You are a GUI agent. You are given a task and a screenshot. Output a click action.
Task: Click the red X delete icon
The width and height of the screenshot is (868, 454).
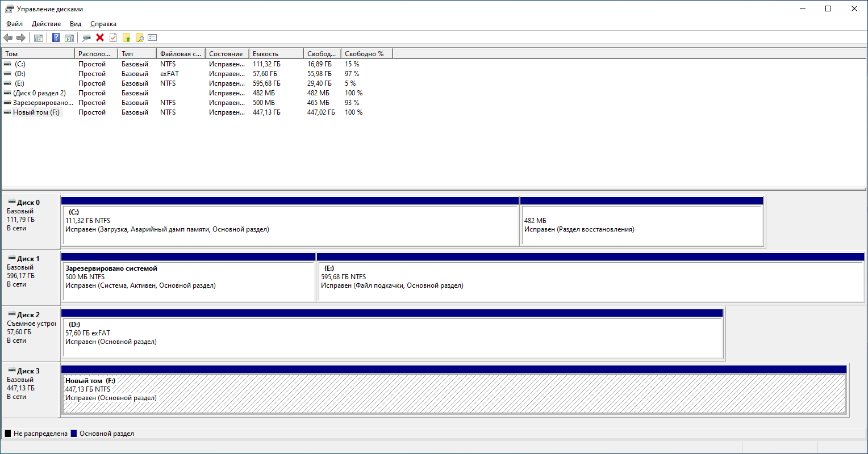100,37
